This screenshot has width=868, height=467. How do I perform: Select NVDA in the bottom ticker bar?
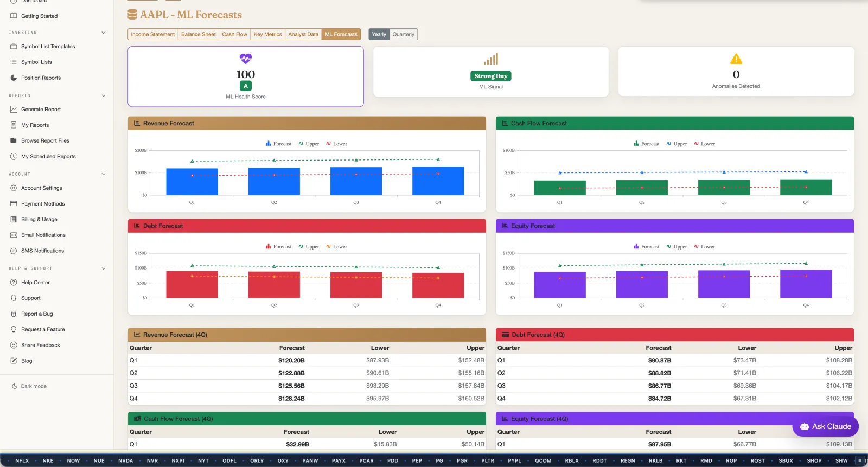[125, 460]
